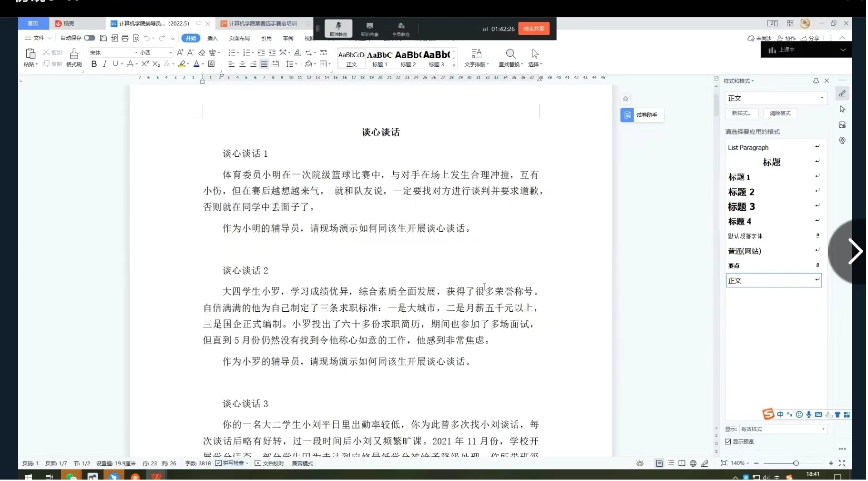Screen dimensions: 868x481
Task: Toggle Justify alignment button
Action: (264, 64)
